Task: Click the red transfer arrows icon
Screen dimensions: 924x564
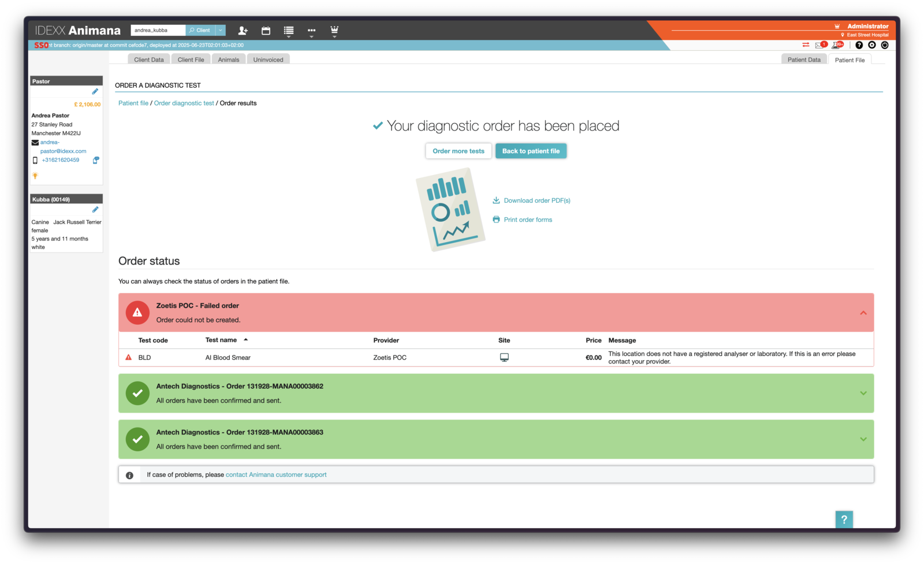Action: point(806,45)
